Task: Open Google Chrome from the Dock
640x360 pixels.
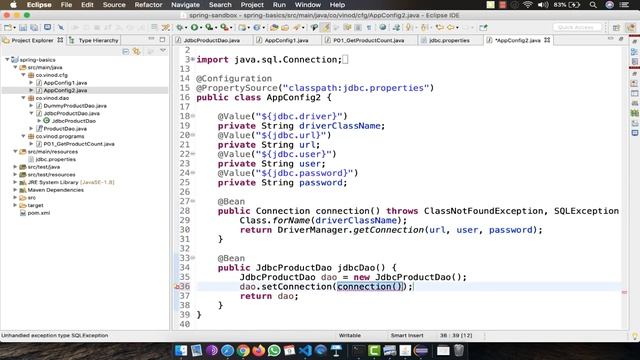Action: coord(243,350)
